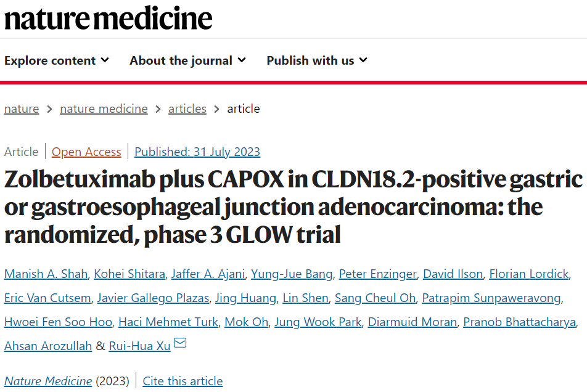Screen dimensions: 587x392
Task: Go to nature breadcrumb link
Action: (22, 109)
